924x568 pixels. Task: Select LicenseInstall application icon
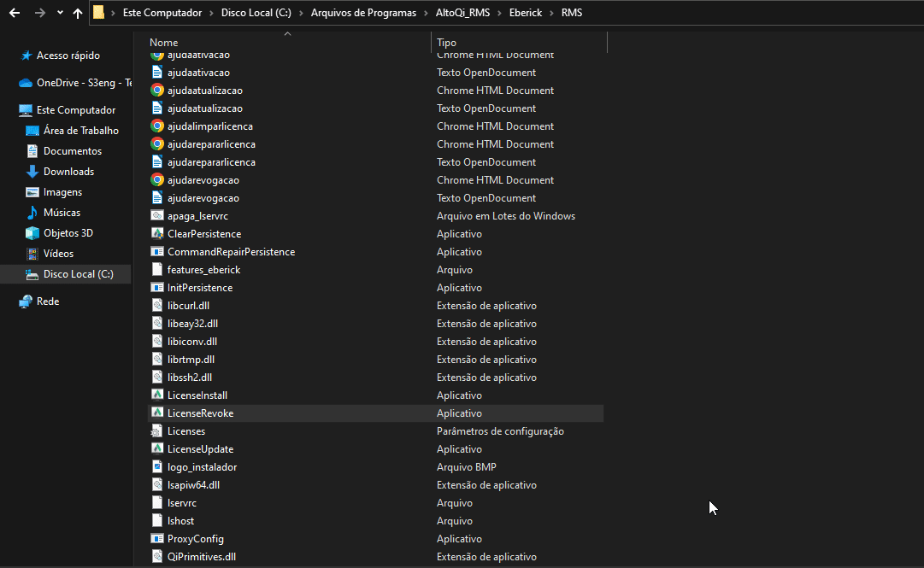click(156, 395)
